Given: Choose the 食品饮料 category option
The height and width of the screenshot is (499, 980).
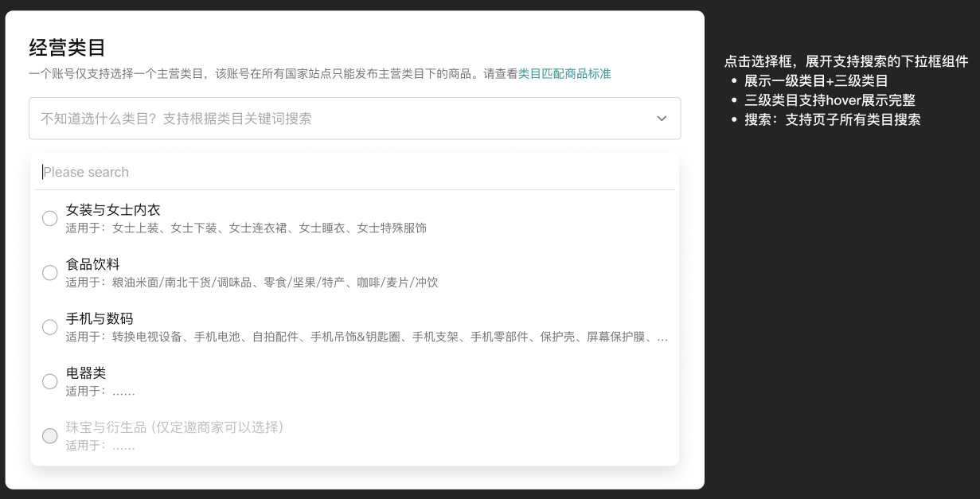Looking at the screenshot, I should (92, 264).
